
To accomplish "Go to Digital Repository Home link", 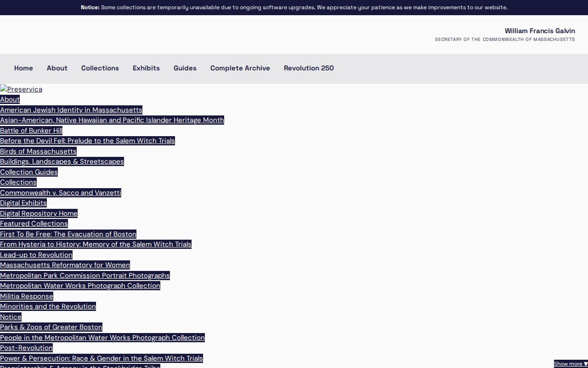I will coord(39,213).
